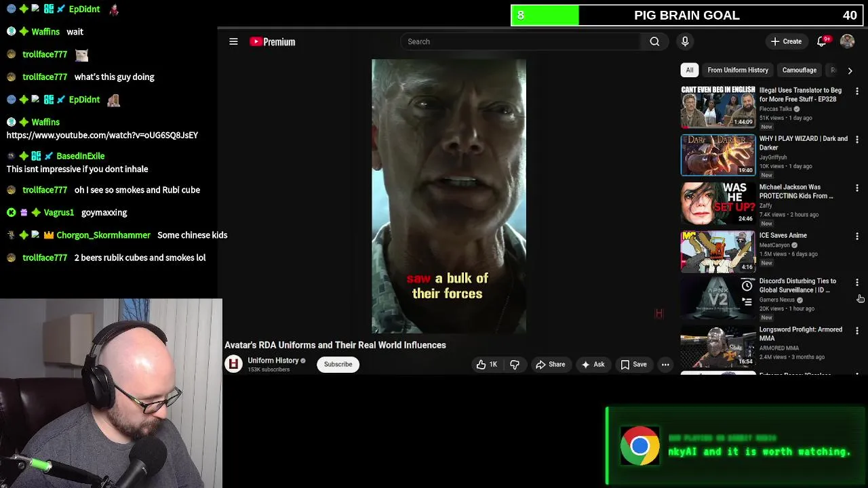
Task: Open Gamers Nexus channel name
Action: point(777,300)
